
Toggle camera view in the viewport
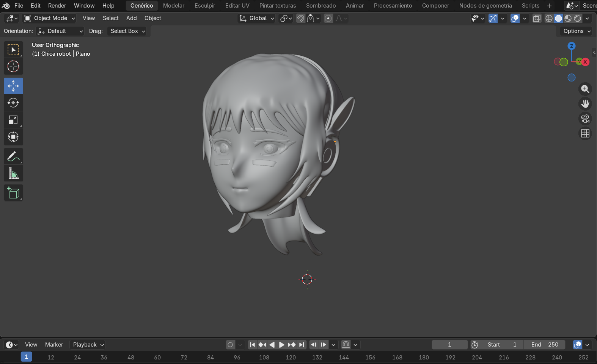click(585, 119)
